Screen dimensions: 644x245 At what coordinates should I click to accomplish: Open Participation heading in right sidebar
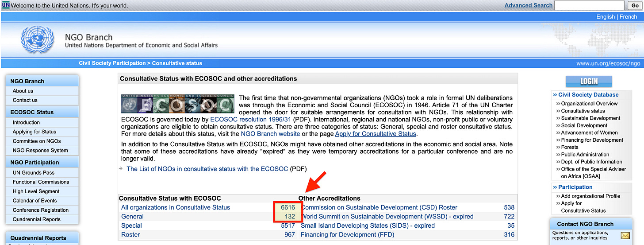pyautogui.click(x=575, y=187)
